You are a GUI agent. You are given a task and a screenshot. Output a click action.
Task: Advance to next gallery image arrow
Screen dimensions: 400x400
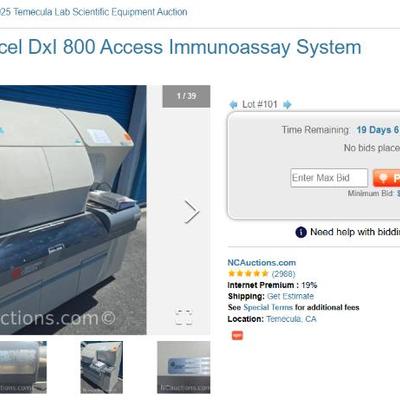(x=192, y=212)
